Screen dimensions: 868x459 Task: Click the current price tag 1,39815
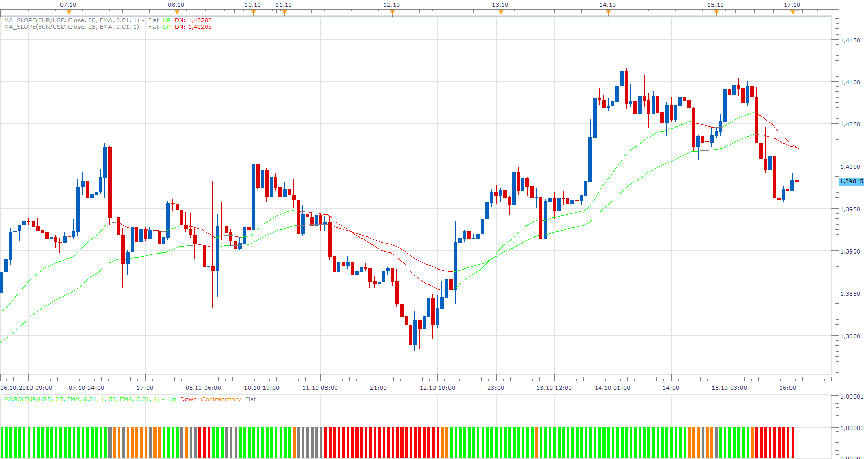pos(851,181)
